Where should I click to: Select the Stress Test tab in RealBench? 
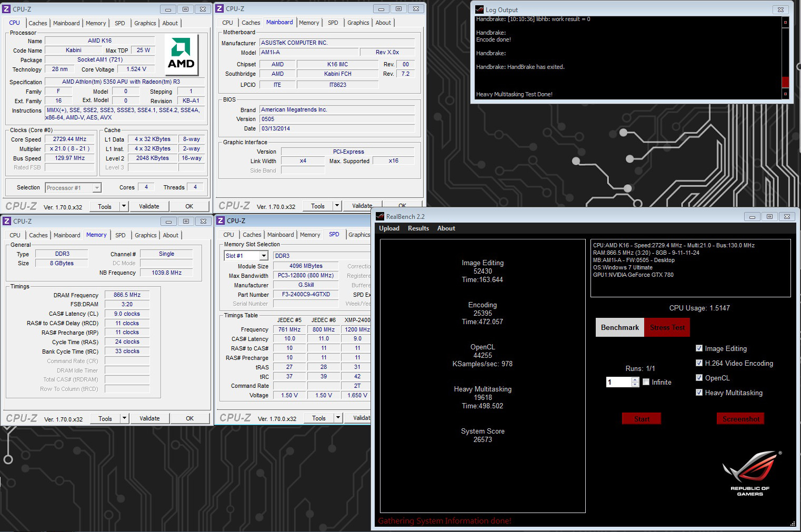click(x=667, y=327)
